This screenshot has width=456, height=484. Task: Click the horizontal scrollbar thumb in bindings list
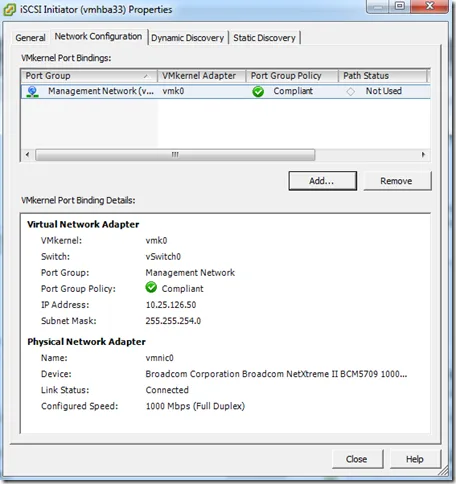coord(175,155)
